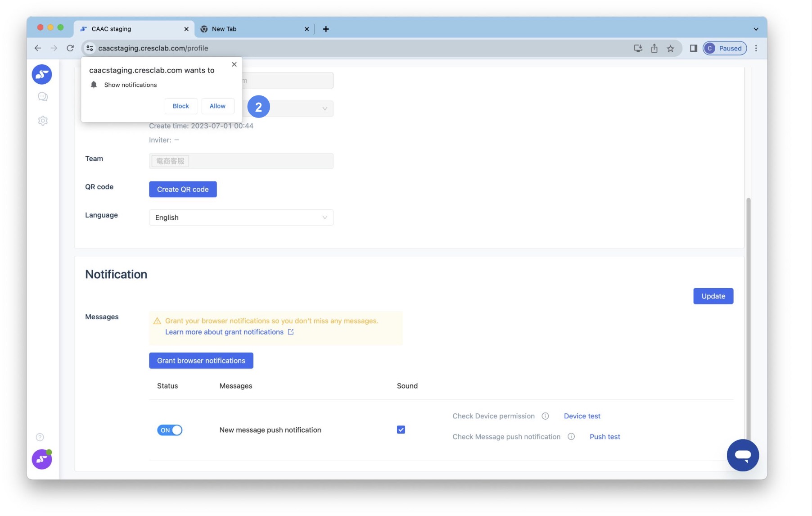Click Grant browser notifications button

click(201, 361)
